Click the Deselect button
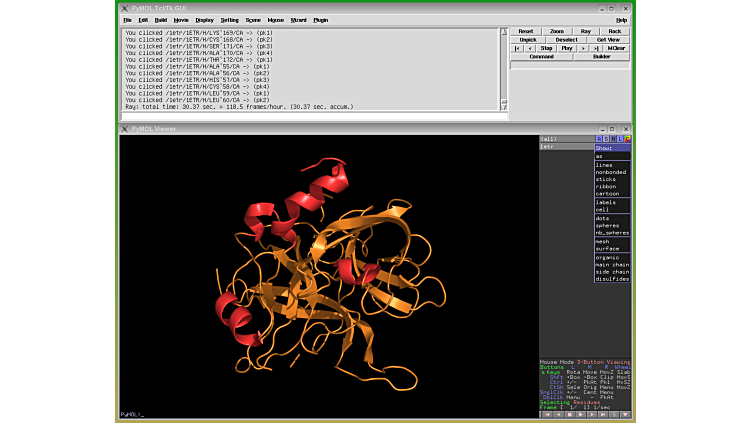 pos(566,40)
